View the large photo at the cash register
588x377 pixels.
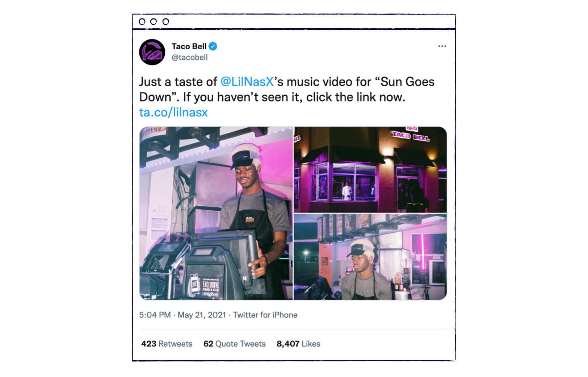(216, 213)
